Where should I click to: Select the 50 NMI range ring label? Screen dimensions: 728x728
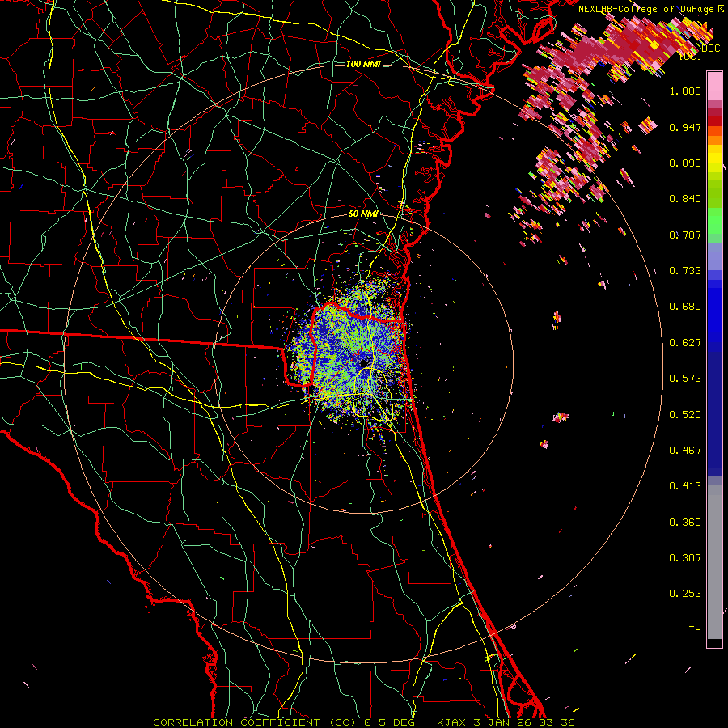pyautogui.click(x=363, y=214)
